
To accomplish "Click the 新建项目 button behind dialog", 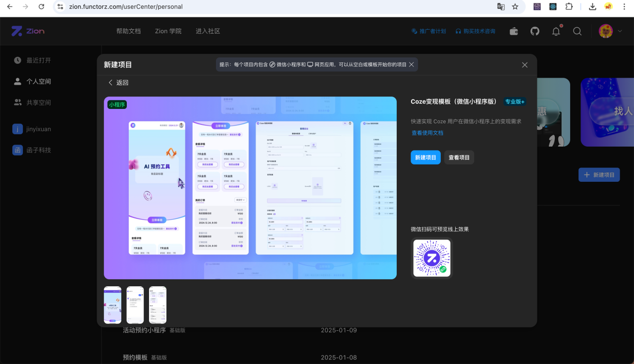I will pyautogui.click(x=599, y=175).
